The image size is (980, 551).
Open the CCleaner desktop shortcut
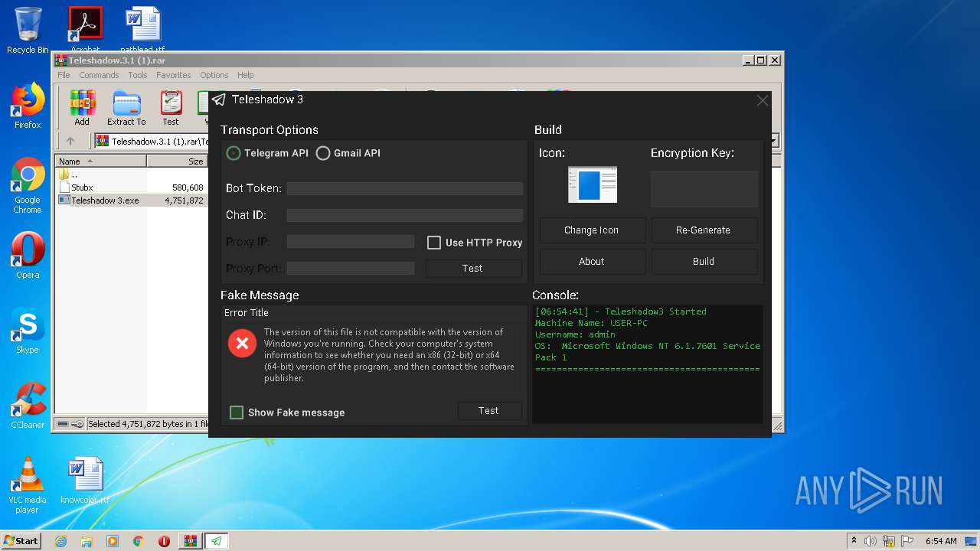28,406
